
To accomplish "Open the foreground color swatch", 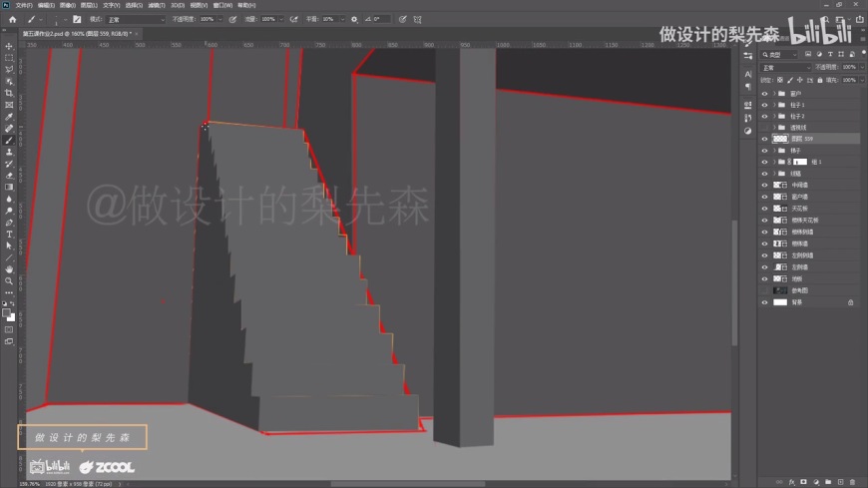I will [x=6, y=313].
